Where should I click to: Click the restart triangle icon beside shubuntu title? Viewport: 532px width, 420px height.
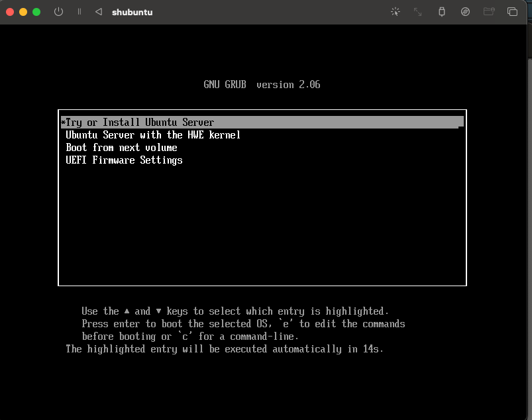(x=99, y=12)
